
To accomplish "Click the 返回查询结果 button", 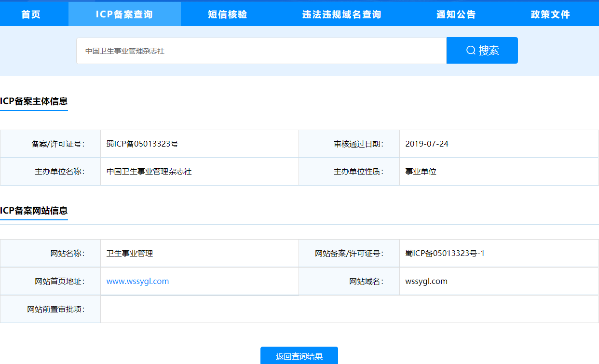I will pyautogui.click(x=299, y=356).
